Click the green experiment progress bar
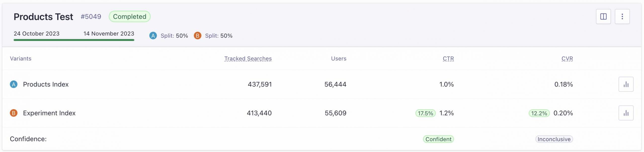 pos(74,40)
